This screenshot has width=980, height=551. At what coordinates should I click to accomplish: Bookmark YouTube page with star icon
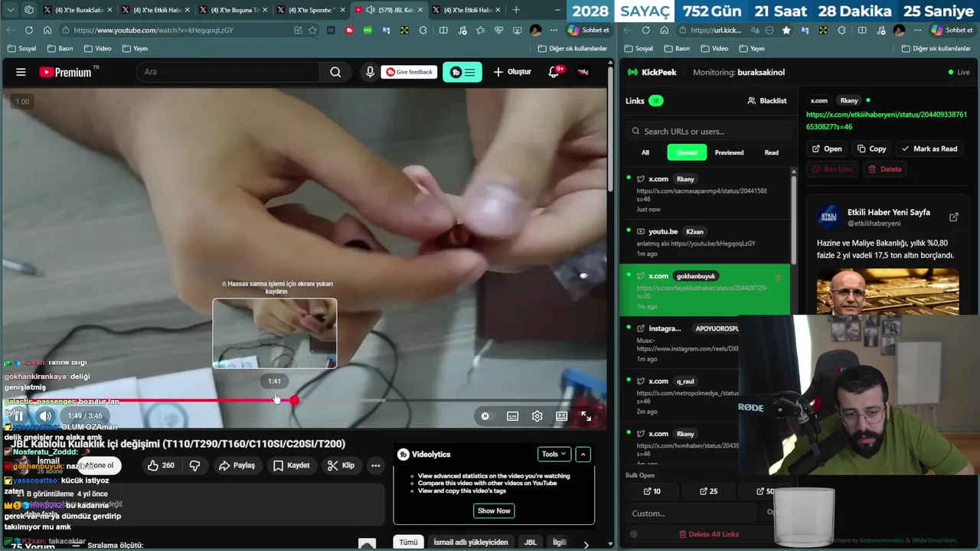pyautogui.click(x=312, y=30)
